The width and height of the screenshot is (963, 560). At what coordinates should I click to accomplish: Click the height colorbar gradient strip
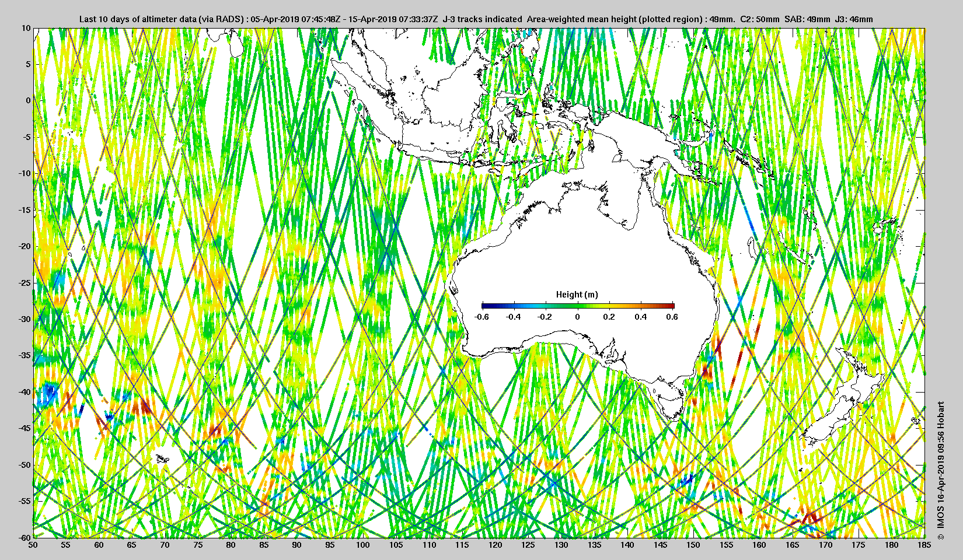[x=578, y=306]
